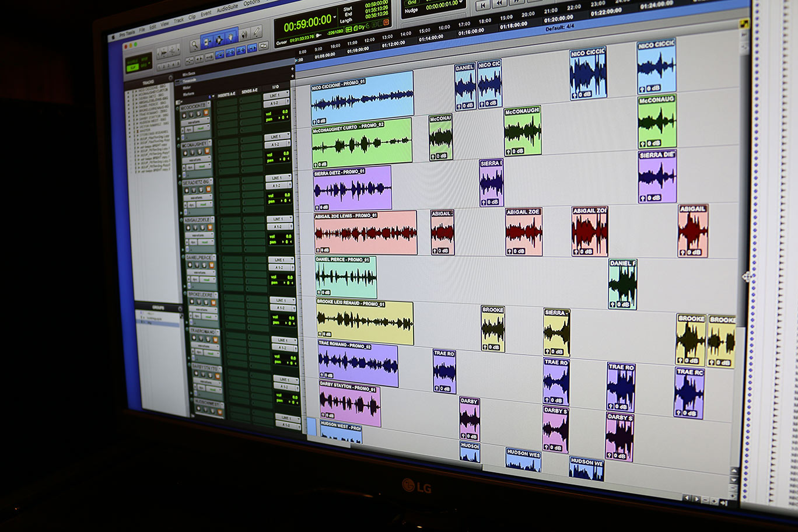Select the Zoomer magnifying glass tool

point(195,45)
